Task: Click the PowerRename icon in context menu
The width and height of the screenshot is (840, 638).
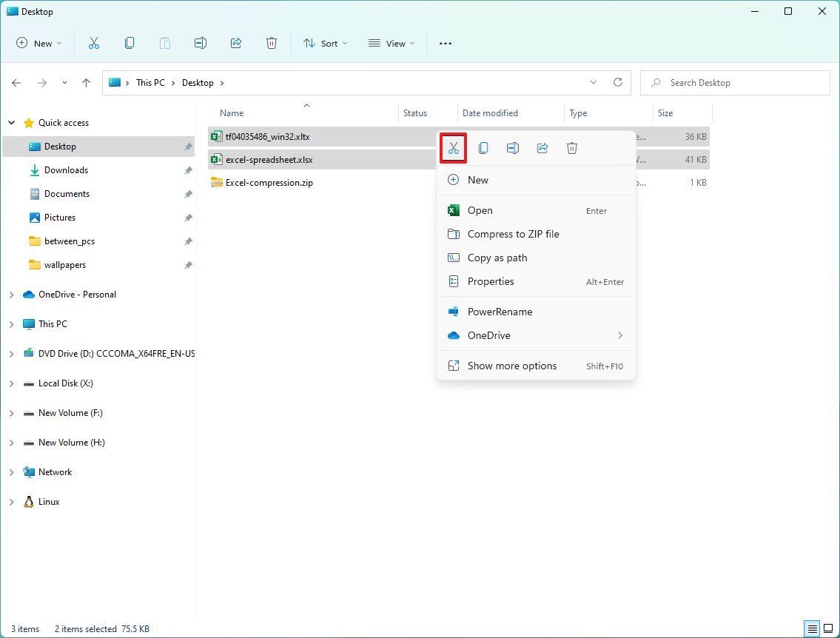Action: pyautogui.click(x=453, y=312)
